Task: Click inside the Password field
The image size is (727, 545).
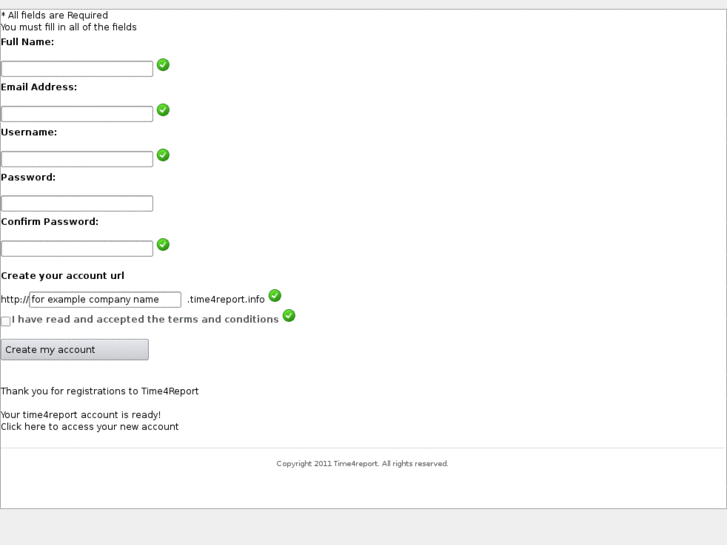Action: click(x=77, y=204)
